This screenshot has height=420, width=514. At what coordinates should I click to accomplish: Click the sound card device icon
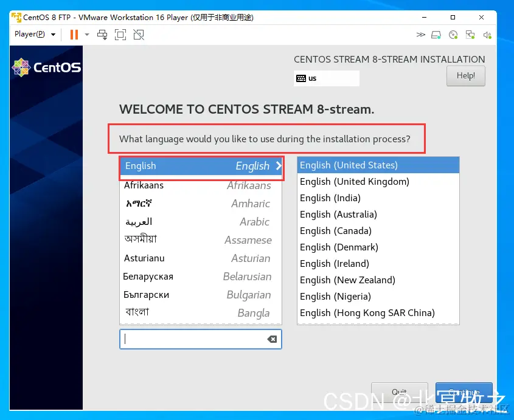point(487,35)
